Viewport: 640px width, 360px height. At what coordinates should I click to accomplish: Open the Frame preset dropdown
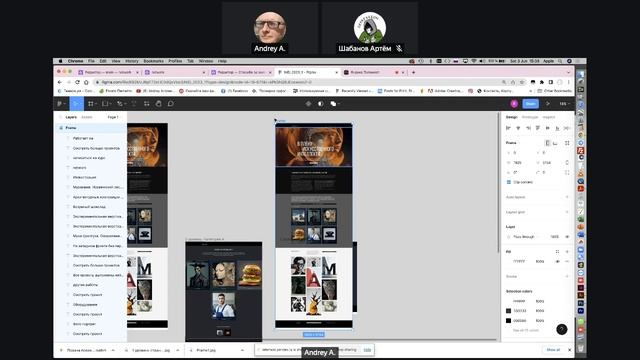pyautogui.click(x=513, y=143)
